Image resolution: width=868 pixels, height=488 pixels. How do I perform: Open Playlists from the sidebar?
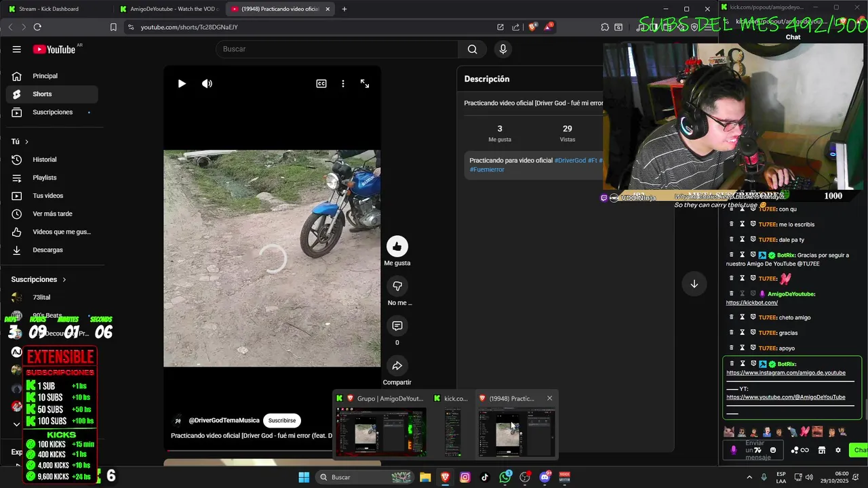pyautogui.click(x=52, y=178)
